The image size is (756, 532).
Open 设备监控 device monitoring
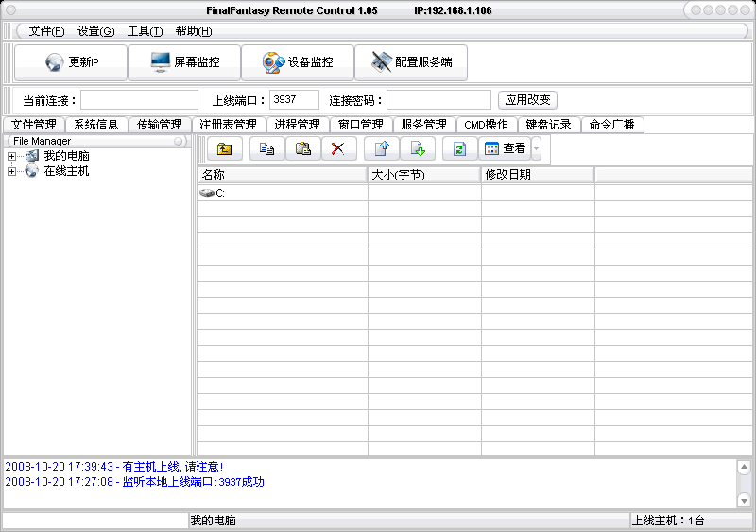coord(298,62)
